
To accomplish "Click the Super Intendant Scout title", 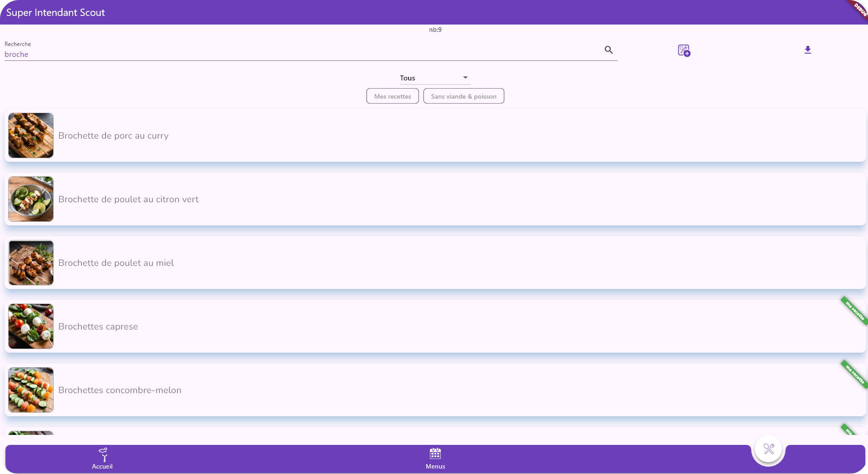I will pyautogui.click(x=55, y=12).
